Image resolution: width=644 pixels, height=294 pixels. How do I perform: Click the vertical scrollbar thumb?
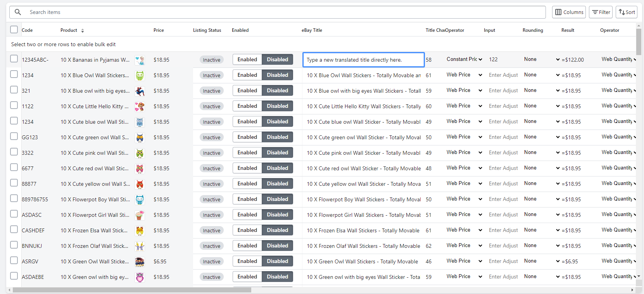tap(639, 42)
